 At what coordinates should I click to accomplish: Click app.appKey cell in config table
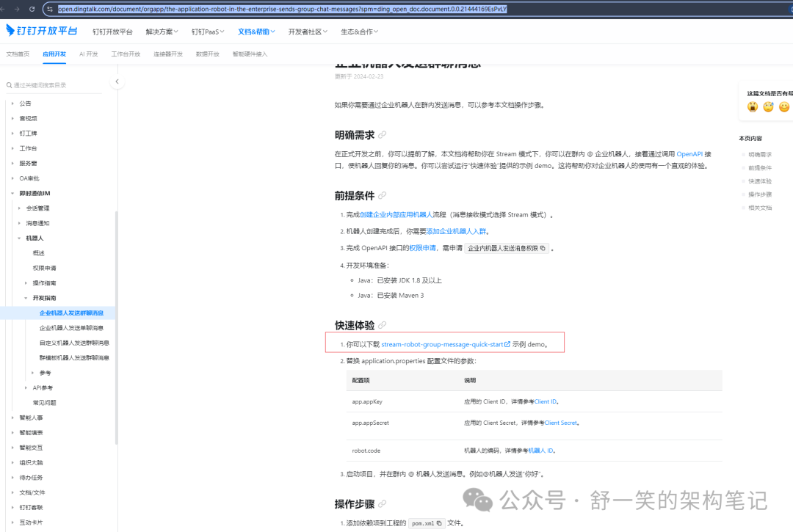coord(367,401)
